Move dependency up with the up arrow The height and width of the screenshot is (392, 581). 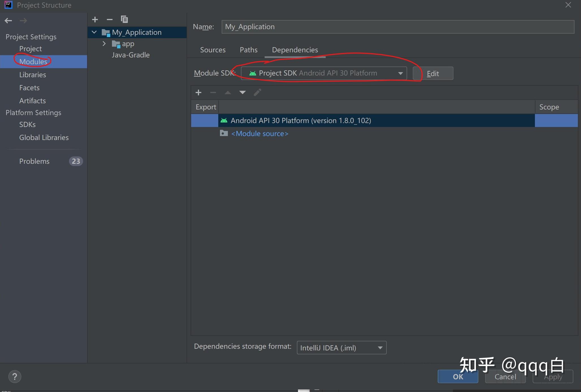tap(228, 92)
